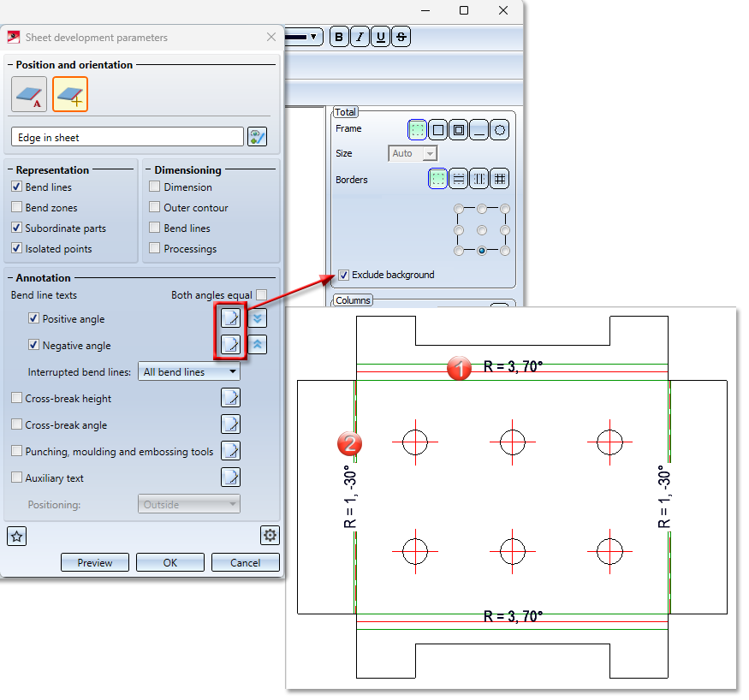The image size is (749, 700).
Task: Open text editor for Negative angle
Action: click(230, 344)
